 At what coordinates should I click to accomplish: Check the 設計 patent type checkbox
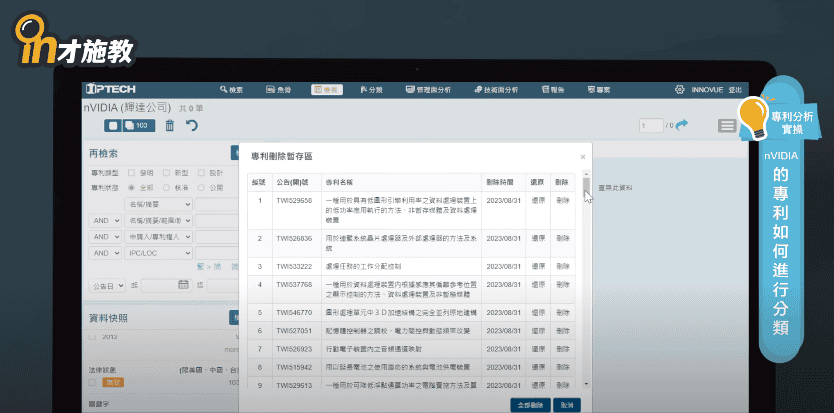pyautogui.click(x=202, y=173)
